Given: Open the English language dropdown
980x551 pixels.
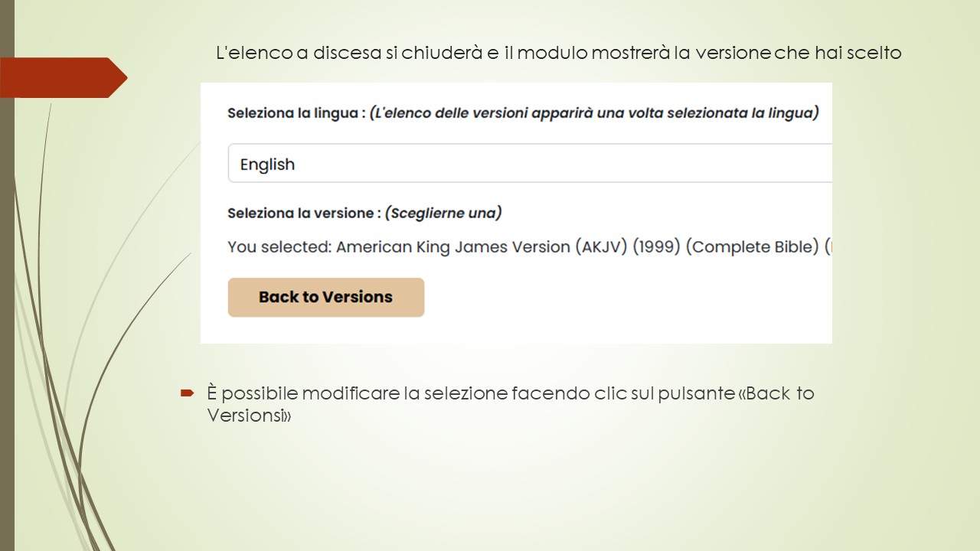Looking at the screenshot, I should click(x=530, y=164).
